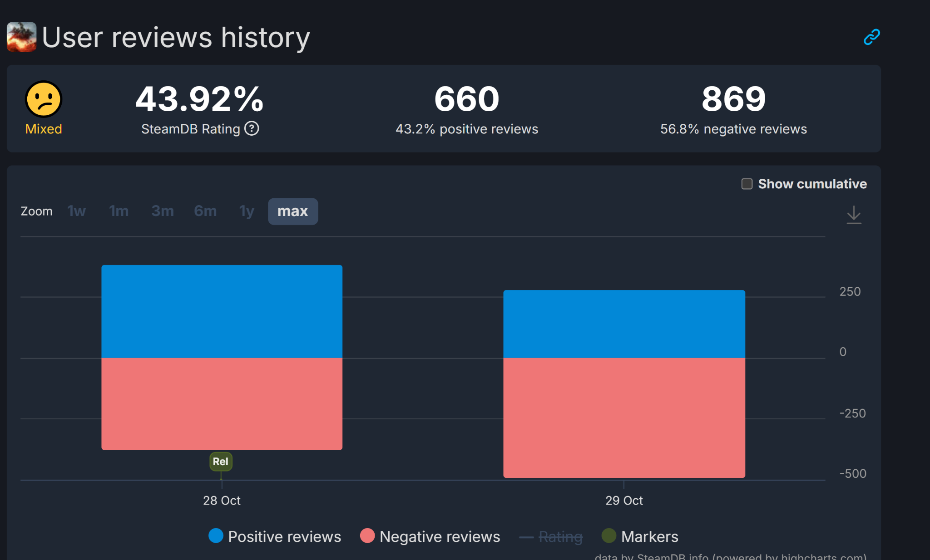Click the Mixed rating emoji face
The image size is (930, 560).
coord(44,99)
